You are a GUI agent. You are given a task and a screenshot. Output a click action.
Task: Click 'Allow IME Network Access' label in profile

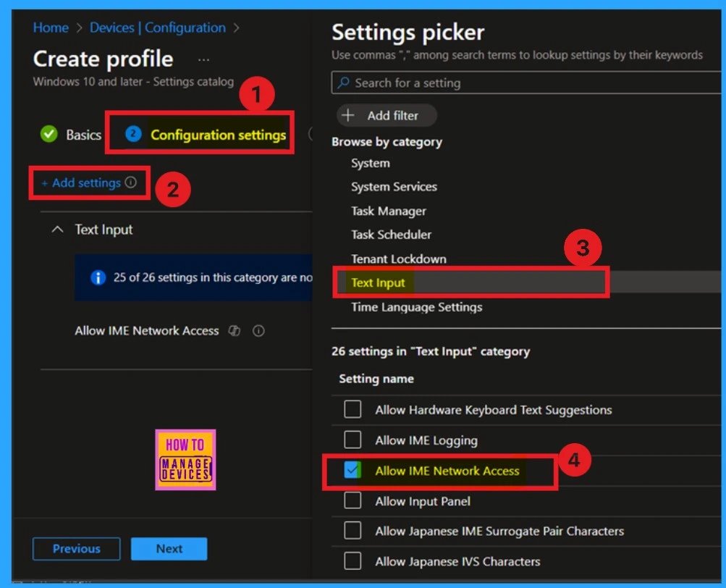(147, 331)
